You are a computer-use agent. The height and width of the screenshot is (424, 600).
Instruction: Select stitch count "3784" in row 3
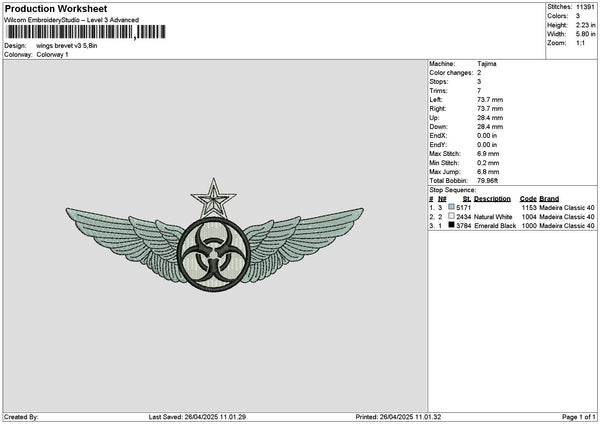coord(463,226)
